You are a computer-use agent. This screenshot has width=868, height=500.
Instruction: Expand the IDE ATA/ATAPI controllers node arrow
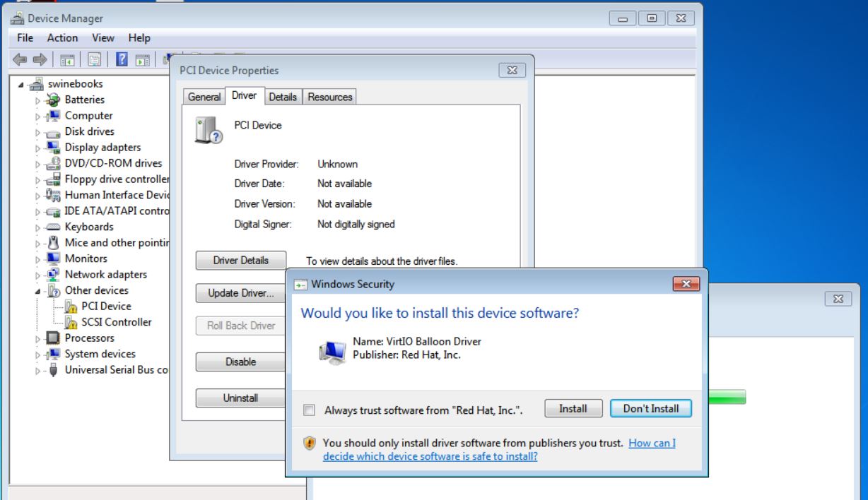coord(38,211)
